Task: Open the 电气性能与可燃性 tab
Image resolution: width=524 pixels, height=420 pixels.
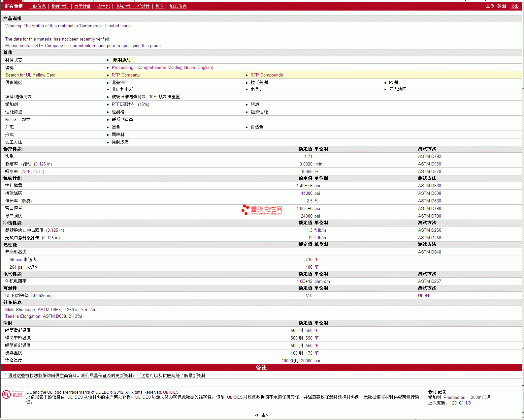Action: (x=132, y=7)
